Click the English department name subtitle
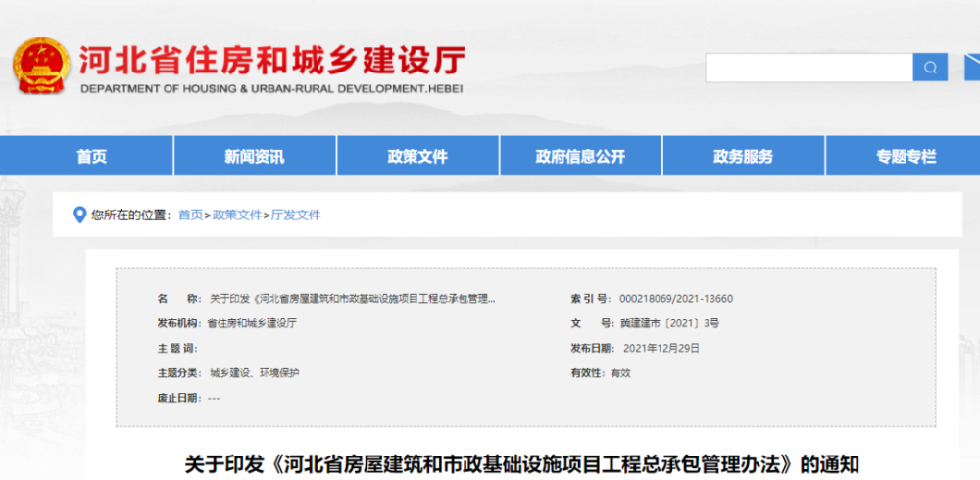Viewport: 980px width, 480px height. coord(271,89)
